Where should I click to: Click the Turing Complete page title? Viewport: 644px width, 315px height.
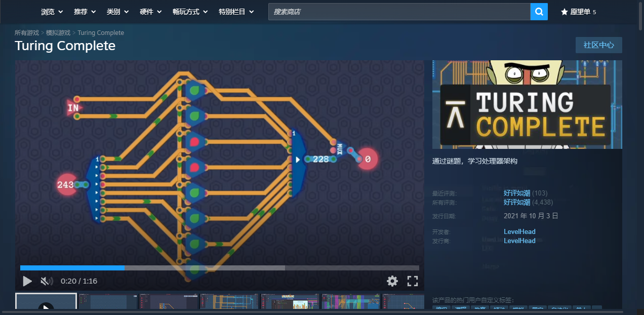tap(65, 46)
